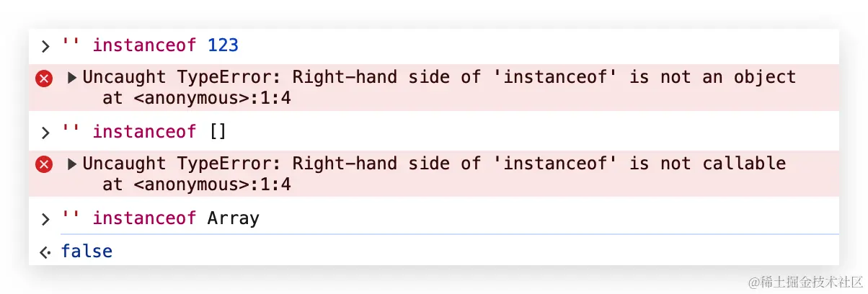Click the false output value
Image resolution: width=868 pixels, height=294 pixels.
(x=87, y=251)
